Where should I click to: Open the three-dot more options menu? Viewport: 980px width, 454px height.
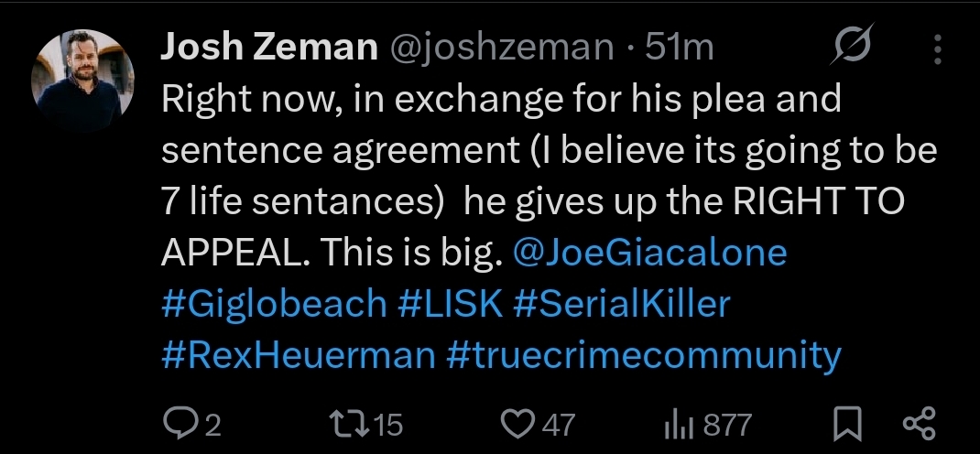coord(937,49)
